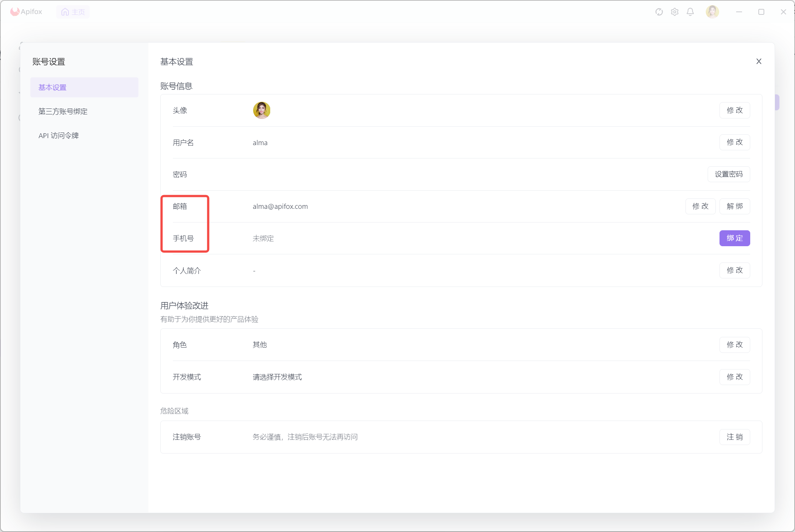
Task: Open the Home tab icon
Action: point(66,12)
